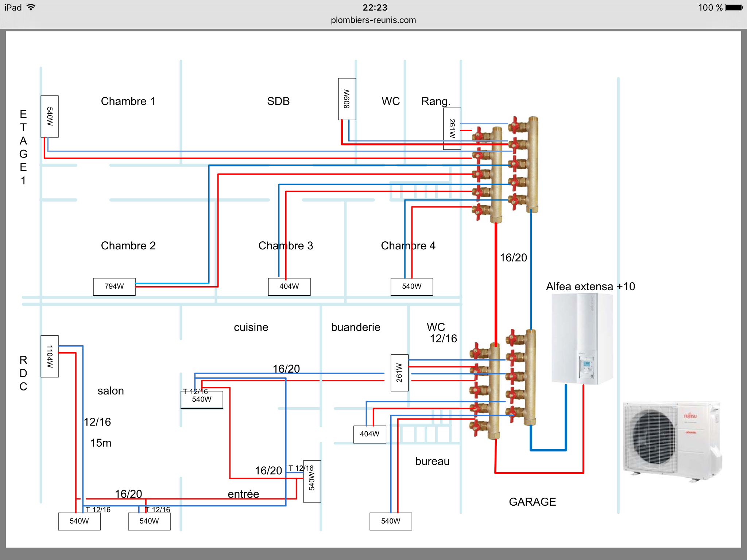Click the Alfea extensa indoor unit image
Screen dimensions: 747x560
pos(582,339)
